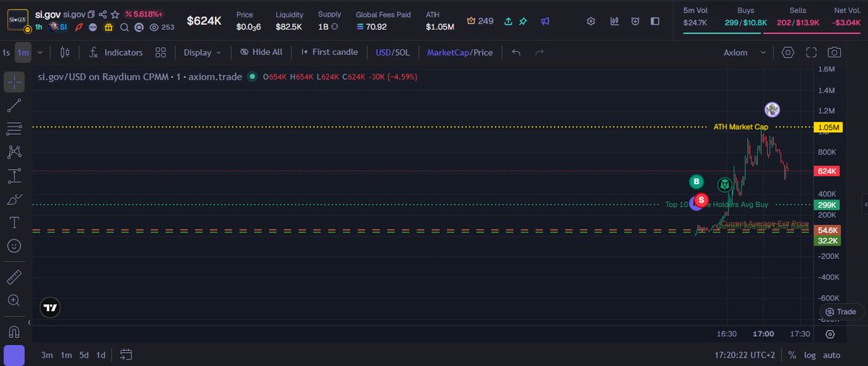Enter fullscreen chart mode
Image resolution: width=868 pixels, height=366 pixels.
pos(811,52)
